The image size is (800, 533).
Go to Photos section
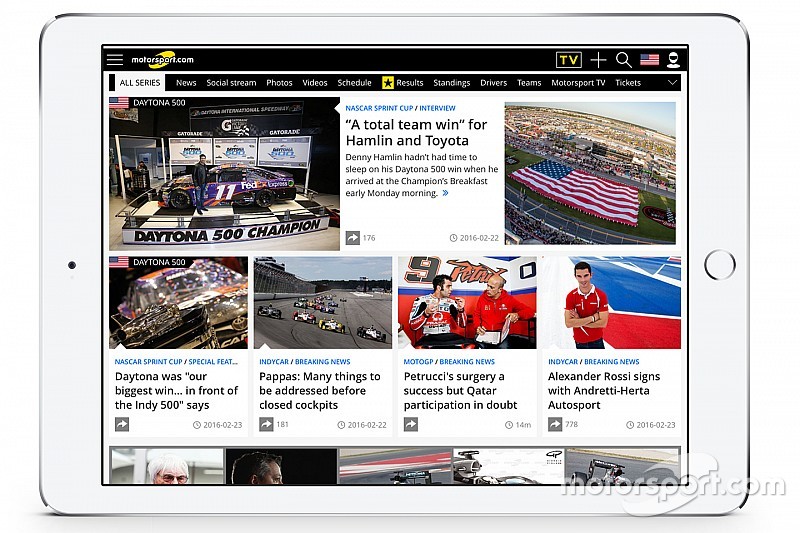279,83
